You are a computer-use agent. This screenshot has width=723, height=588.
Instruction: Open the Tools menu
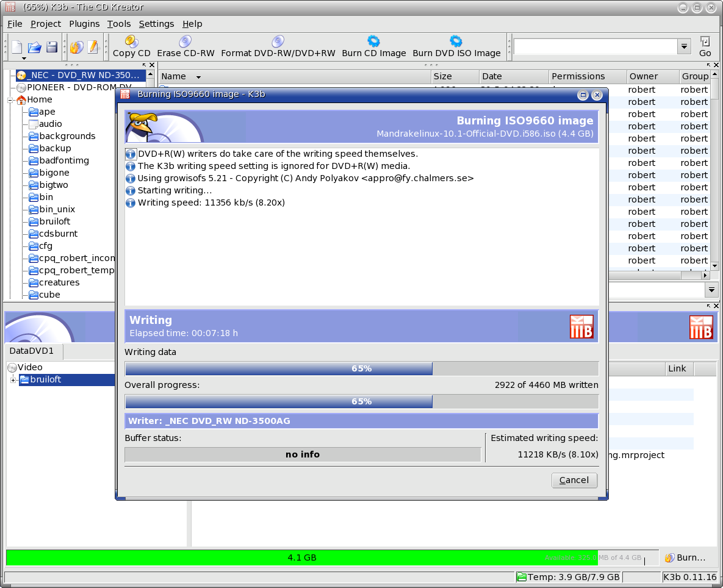(x=119, y=24)
